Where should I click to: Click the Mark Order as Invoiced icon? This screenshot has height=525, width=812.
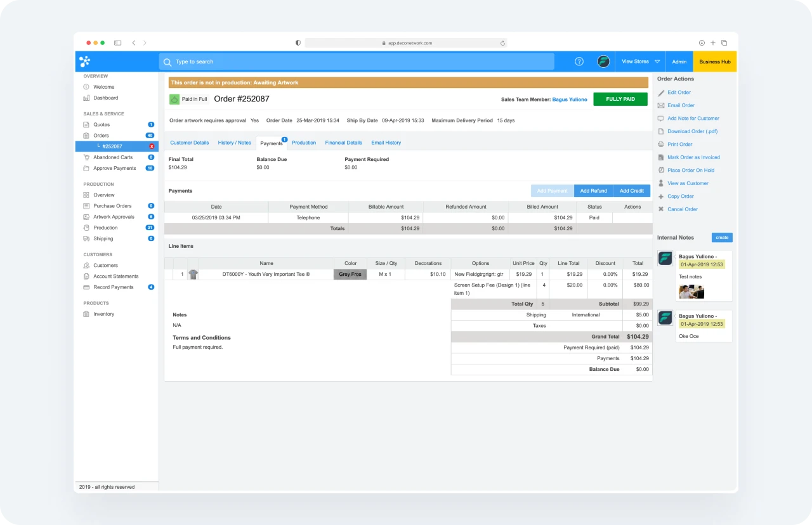tap(661, 157)
